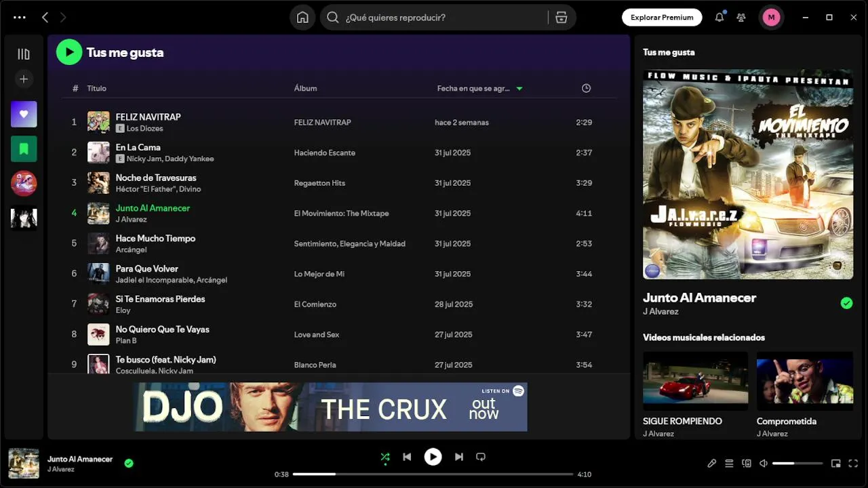This screenshot has height=488, width=868.
Task: Open artist Los Diozes link
Action: (x=144, y=129)
